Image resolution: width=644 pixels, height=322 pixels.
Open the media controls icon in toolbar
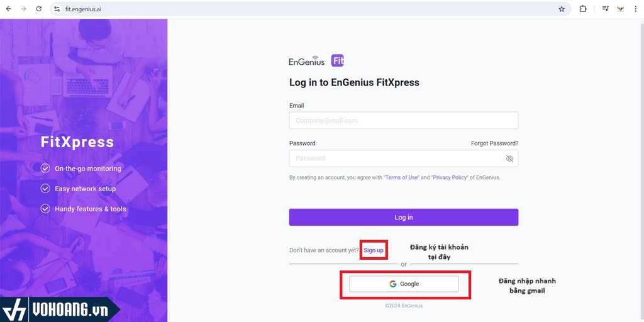(x=605, y=9)
